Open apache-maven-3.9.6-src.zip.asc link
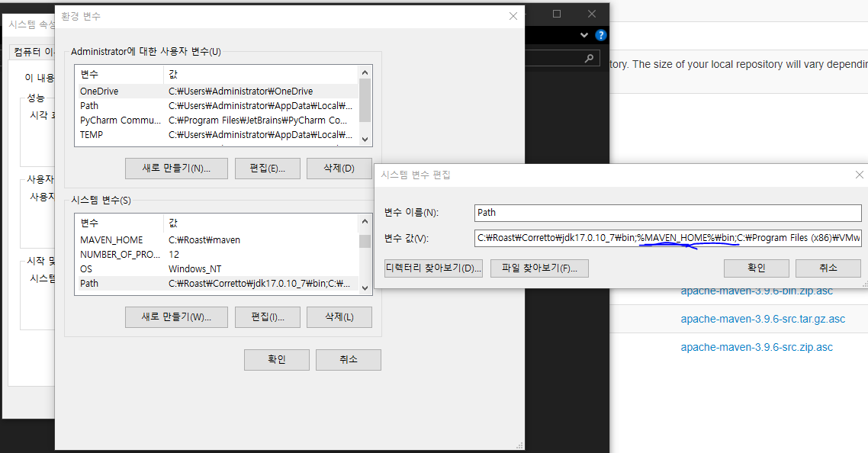 (757, 348)
